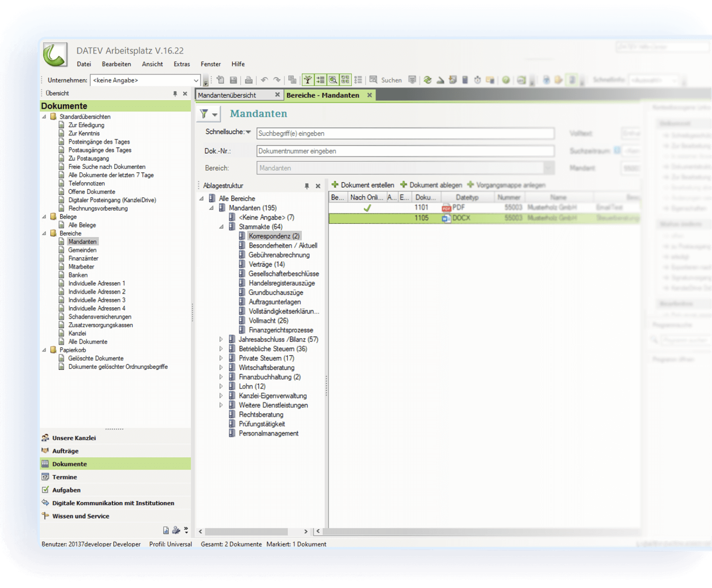Toggle the preview magnifier view button

coord(333,80)
